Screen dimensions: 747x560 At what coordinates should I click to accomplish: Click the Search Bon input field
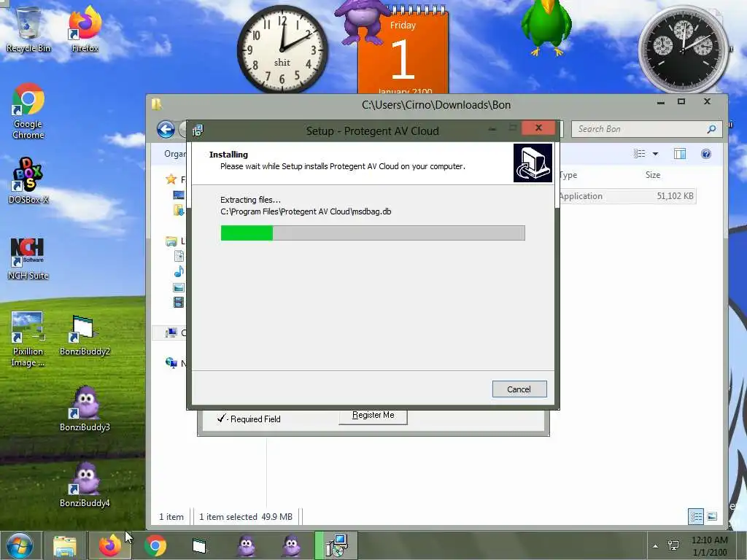pyautogui.click(x=638, y=129)
